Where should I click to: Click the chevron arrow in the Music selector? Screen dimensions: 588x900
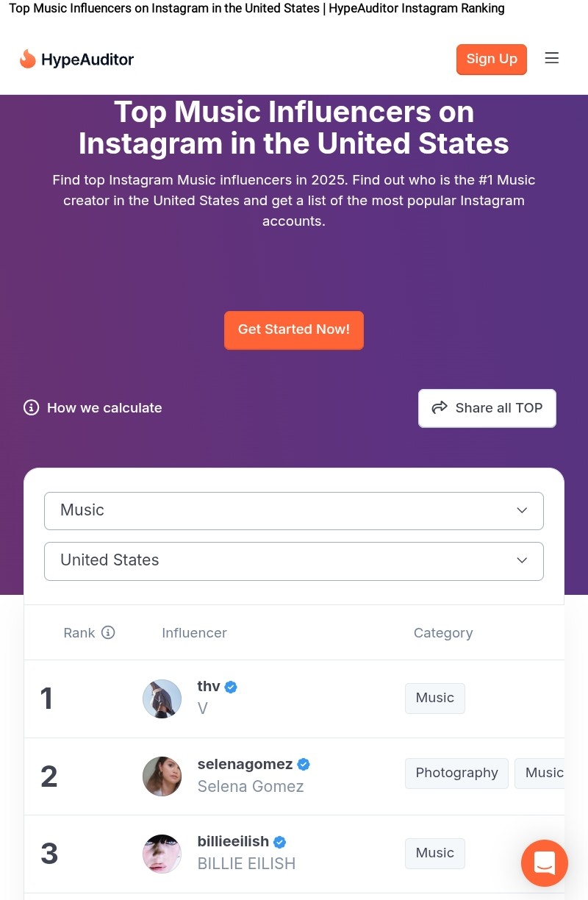tap(522, 510)
